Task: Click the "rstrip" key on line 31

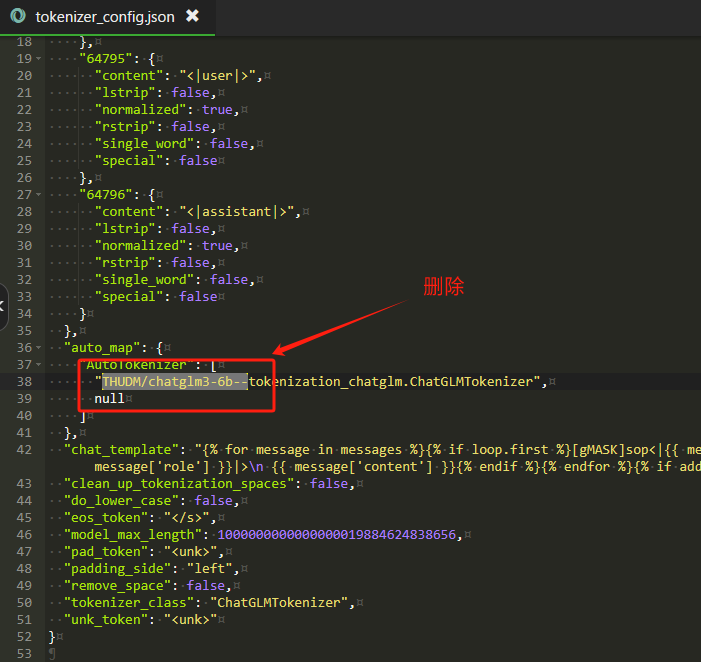Action: (x=125, y=262)
